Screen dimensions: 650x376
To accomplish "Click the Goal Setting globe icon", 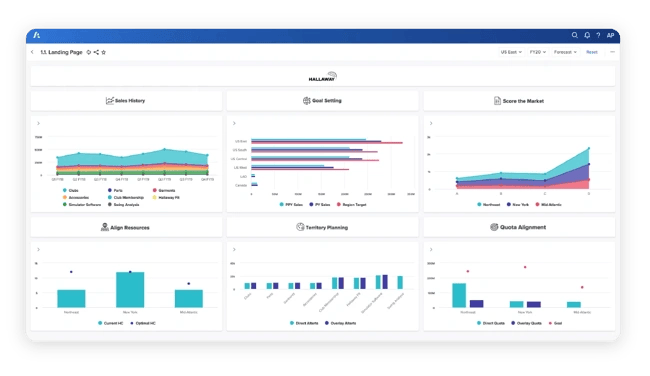I will [306, 101].
